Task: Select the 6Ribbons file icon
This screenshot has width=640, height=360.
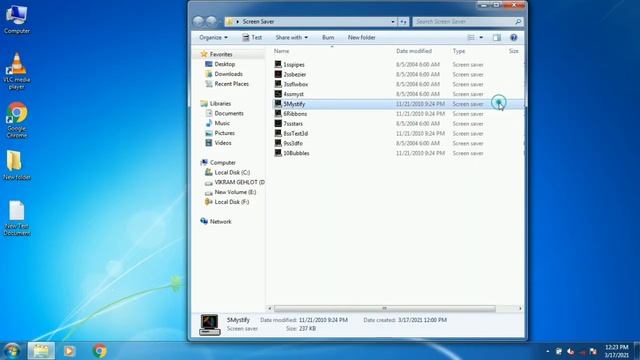Action: point(278,113)
